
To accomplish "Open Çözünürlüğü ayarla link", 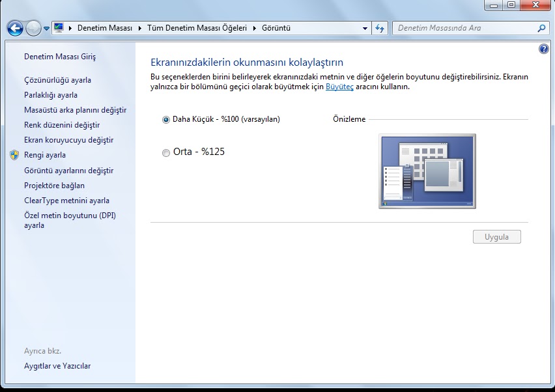I will coord(57,80).
